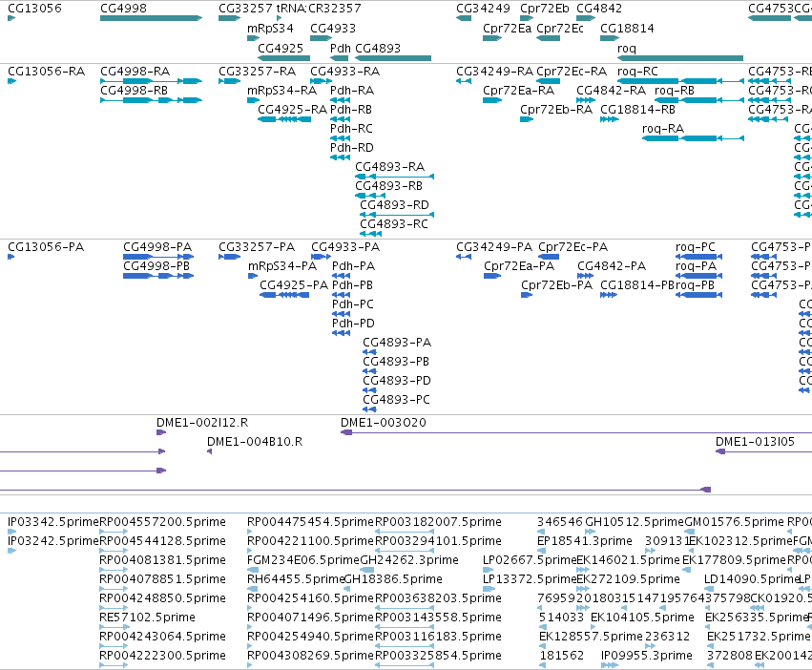
Task: Open protein CG4998-PB
Action: [156, 266]
